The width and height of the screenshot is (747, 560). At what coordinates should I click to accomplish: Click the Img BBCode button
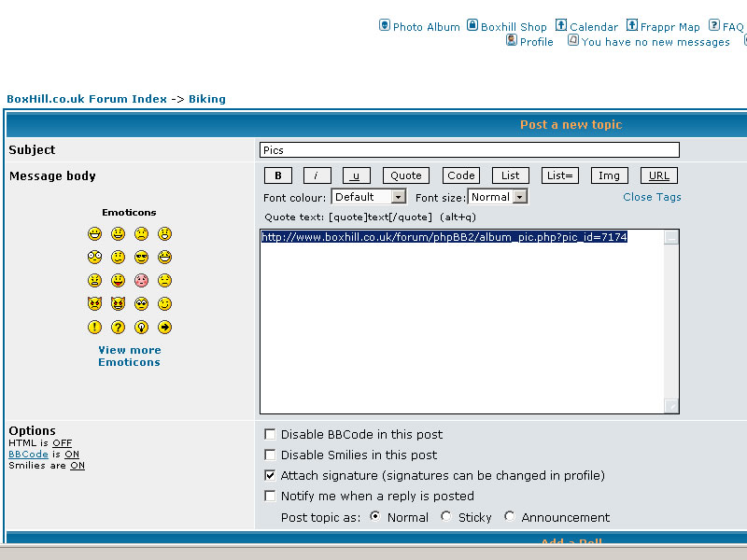tap(609, 175)
